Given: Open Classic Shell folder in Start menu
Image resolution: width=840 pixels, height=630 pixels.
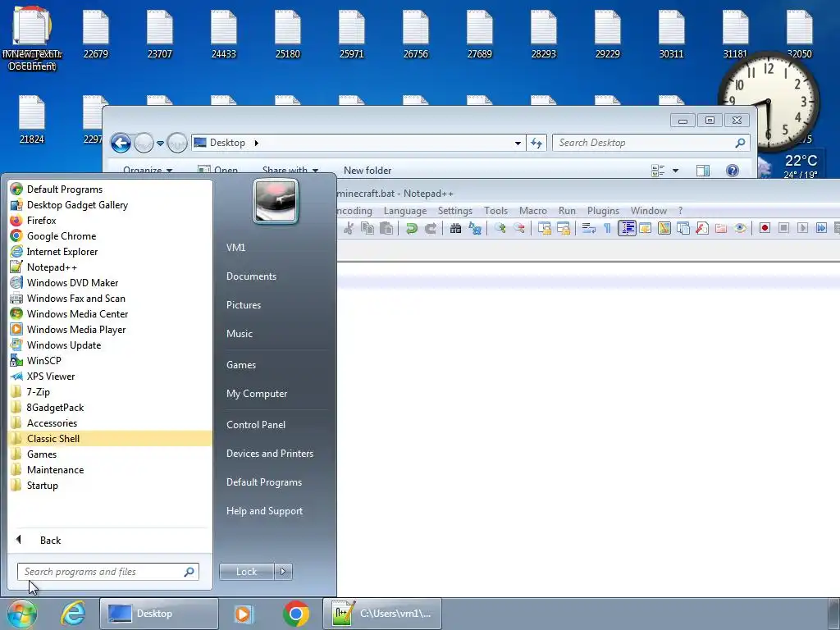Looking at the screenshot, I should coord(111,439).
